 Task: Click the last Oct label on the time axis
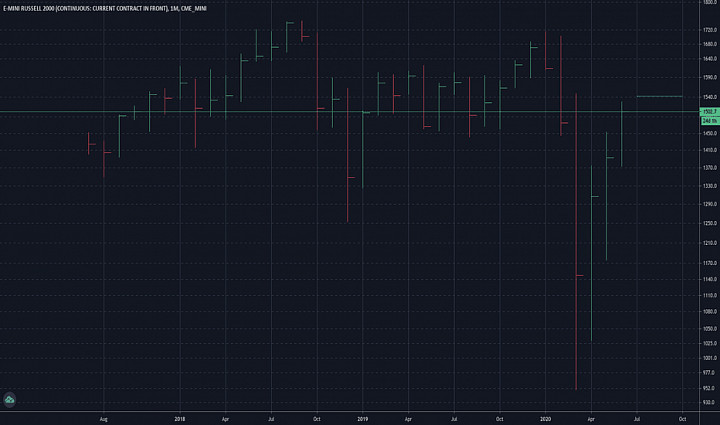[682, 419]
